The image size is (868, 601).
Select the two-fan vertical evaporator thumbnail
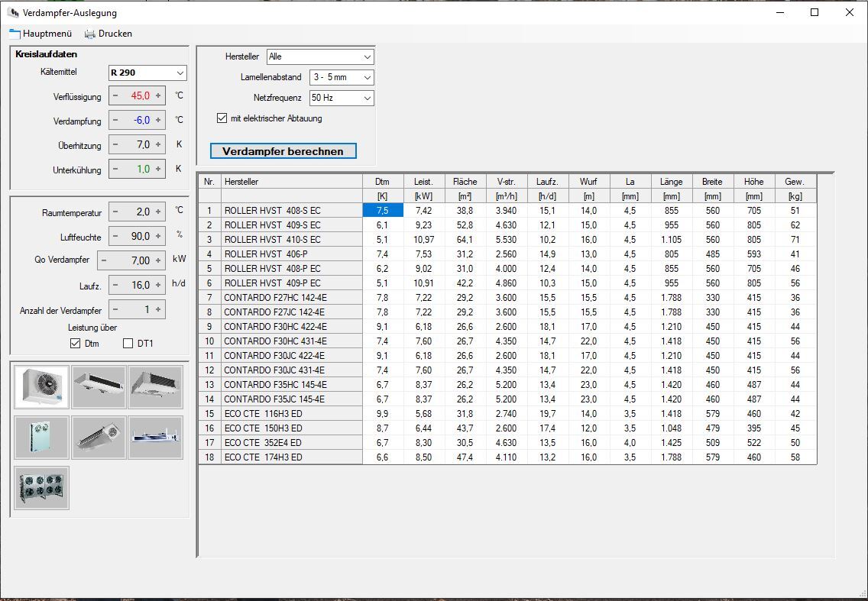[x=41, y=437]
